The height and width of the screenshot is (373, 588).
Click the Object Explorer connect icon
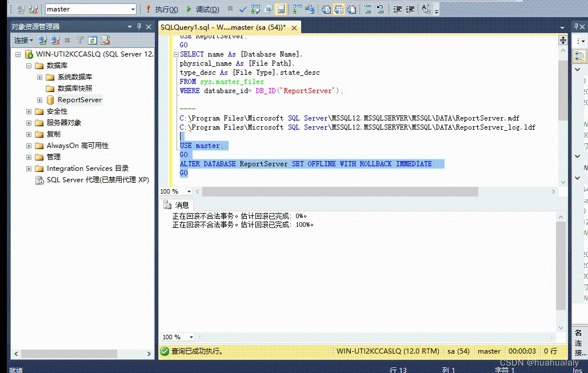pyautogui.click(x=42, y=40)
